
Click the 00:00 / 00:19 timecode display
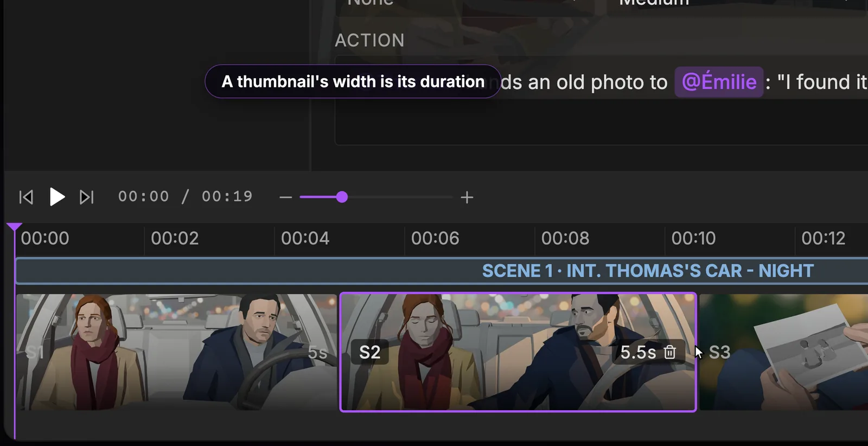(186, 196)
